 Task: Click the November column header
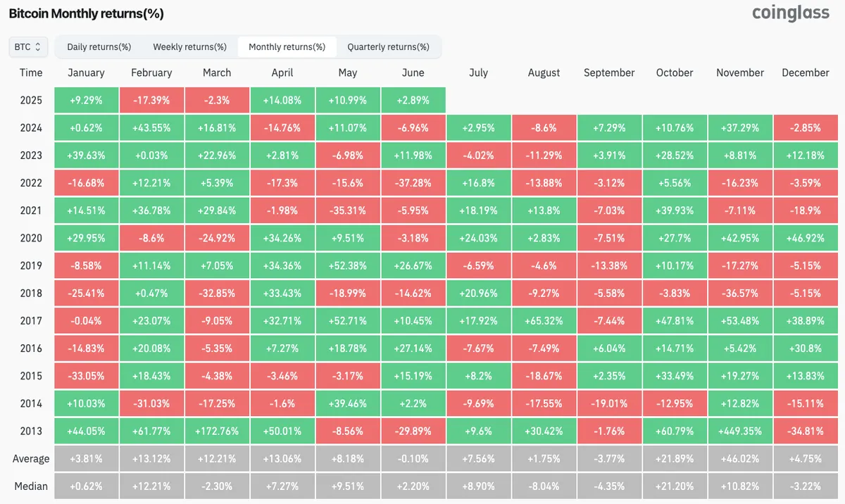click(x=739, y=73)
